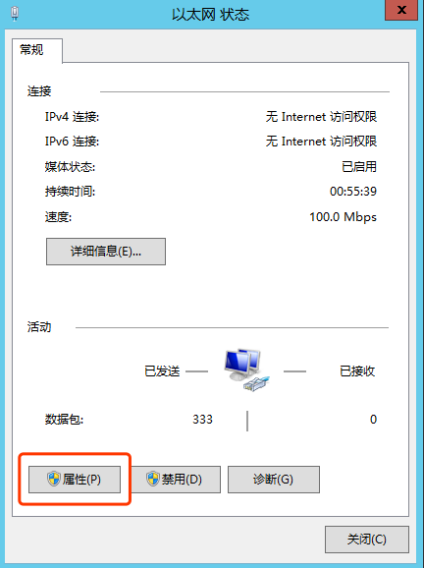
Task: Open 详细信息(E)... connection details
Action: (x=106, y=251)
